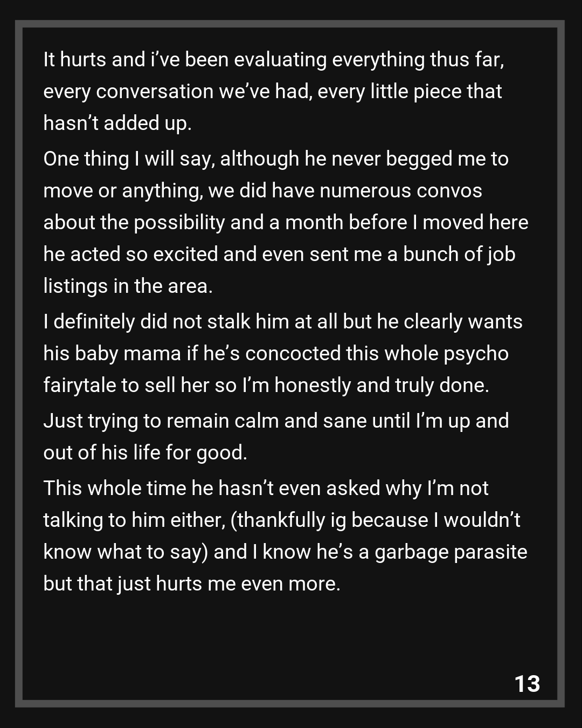The image size is (582, 728).
Task: Select the text "listings in the area."
Action: (128, 286)
